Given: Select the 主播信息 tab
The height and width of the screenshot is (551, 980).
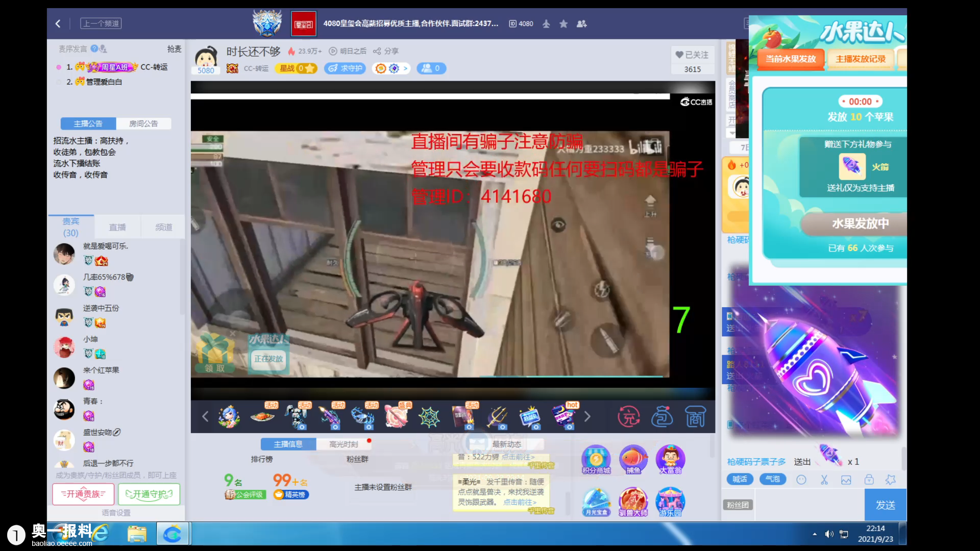Looking at the screenshot, I should point(288,444).
